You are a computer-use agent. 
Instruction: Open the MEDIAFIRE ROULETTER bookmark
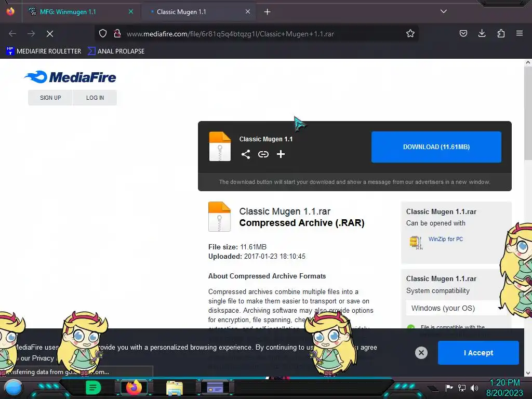44,51
